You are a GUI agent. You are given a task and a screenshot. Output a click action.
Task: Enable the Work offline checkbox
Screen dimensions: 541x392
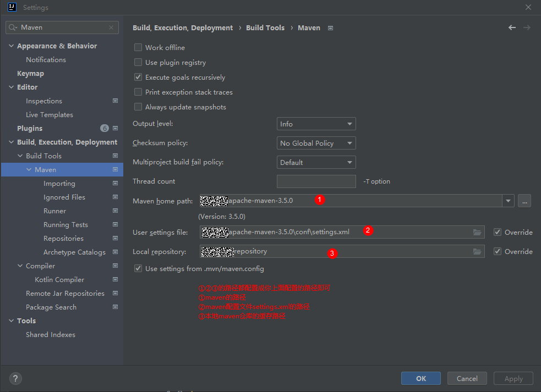(138, 48)
